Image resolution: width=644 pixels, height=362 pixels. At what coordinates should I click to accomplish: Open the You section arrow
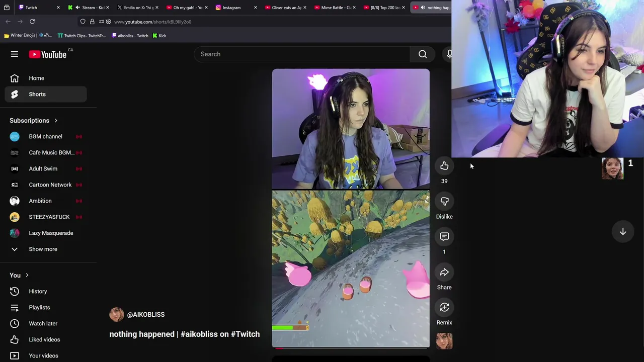coord(27,276)
